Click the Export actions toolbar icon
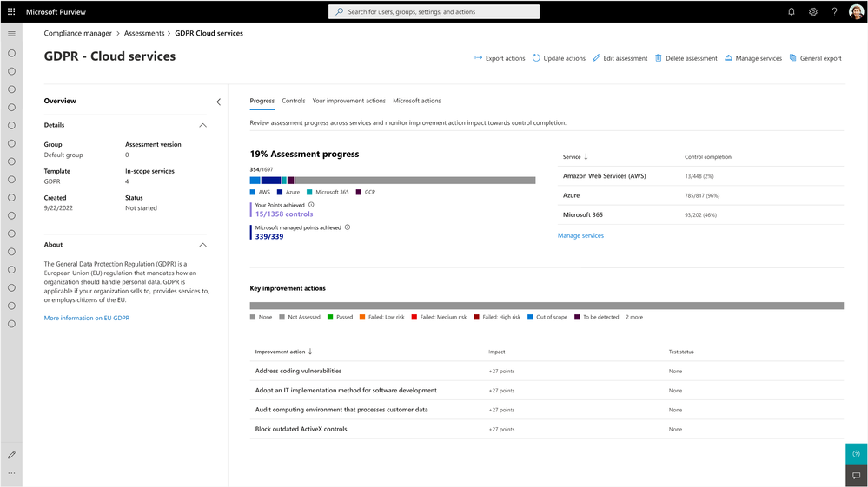The height and width of the screenshot is (487, 868). (x=478, y=58)
